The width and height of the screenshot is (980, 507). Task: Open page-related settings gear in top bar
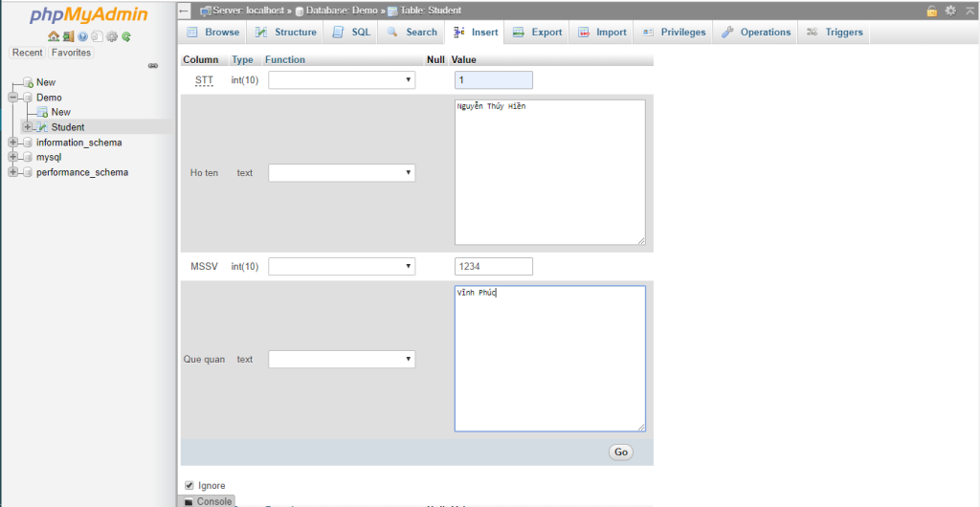click(950, 11)
